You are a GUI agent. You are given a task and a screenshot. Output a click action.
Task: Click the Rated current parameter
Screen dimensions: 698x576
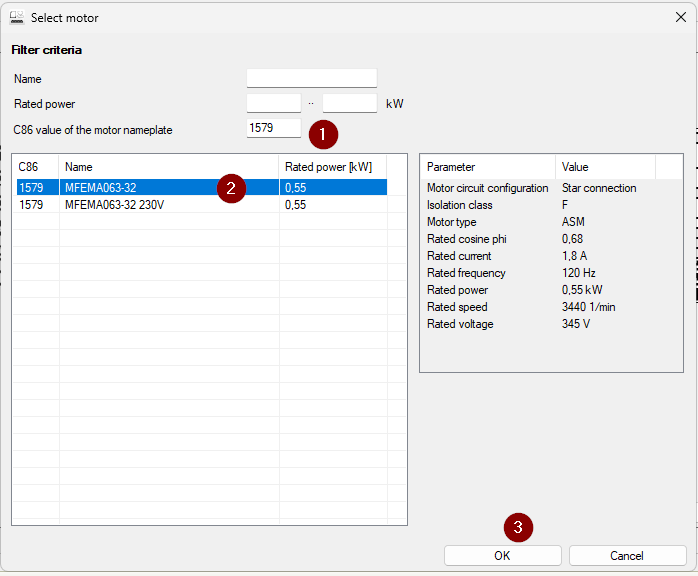coord(459,256)
